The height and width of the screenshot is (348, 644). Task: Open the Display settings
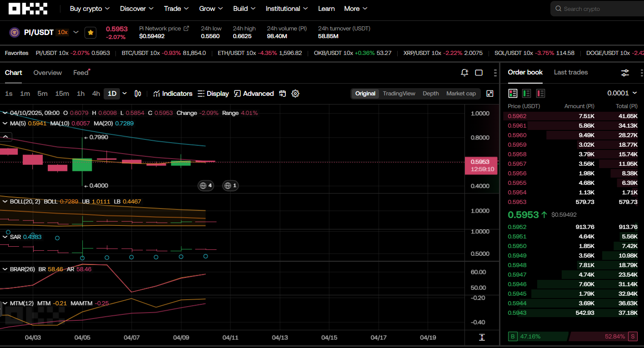pyautogui.click(x=213, y=94)
